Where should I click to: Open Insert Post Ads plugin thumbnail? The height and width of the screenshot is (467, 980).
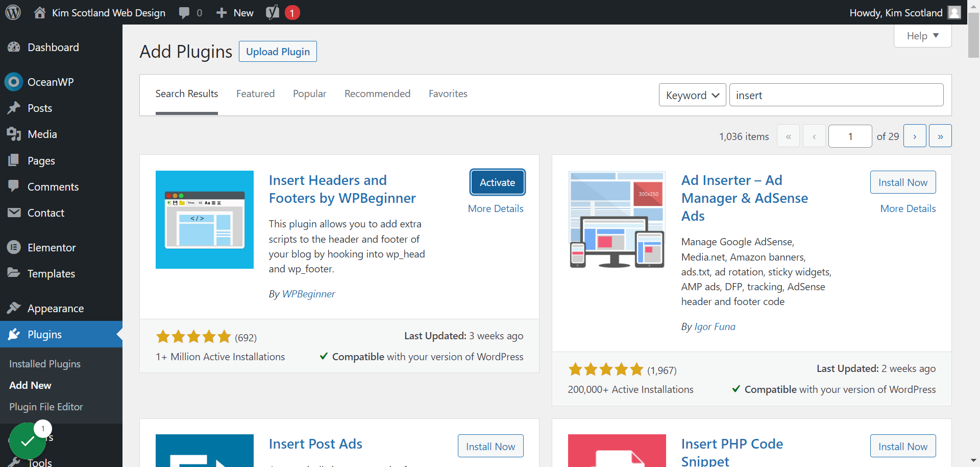click(x=205, y=451)
